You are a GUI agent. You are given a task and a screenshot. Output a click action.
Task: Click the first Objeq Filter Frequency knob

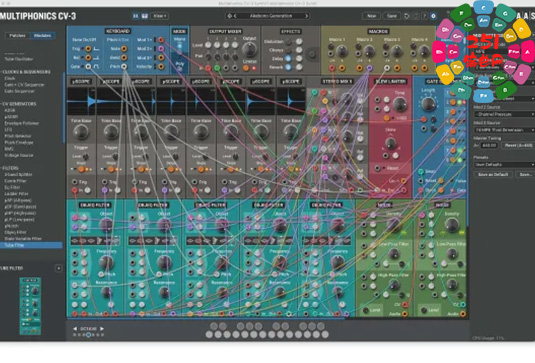106,263
